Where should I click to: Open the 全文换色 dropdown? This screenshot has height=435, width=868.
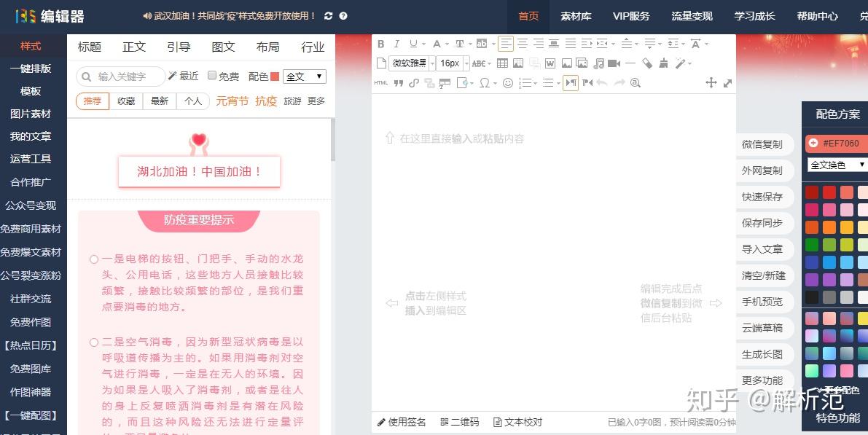pos(838,165)
